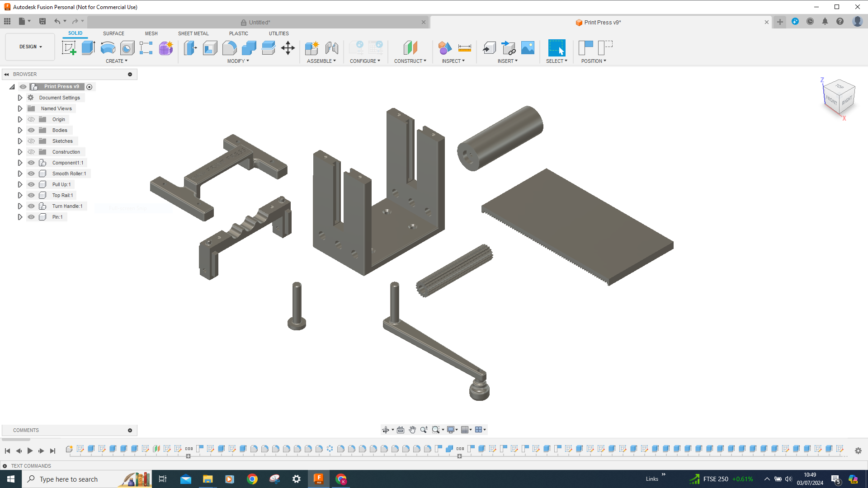Hide the Bodies folder via eye icon

pyautogui.click(x=31, y=130)
